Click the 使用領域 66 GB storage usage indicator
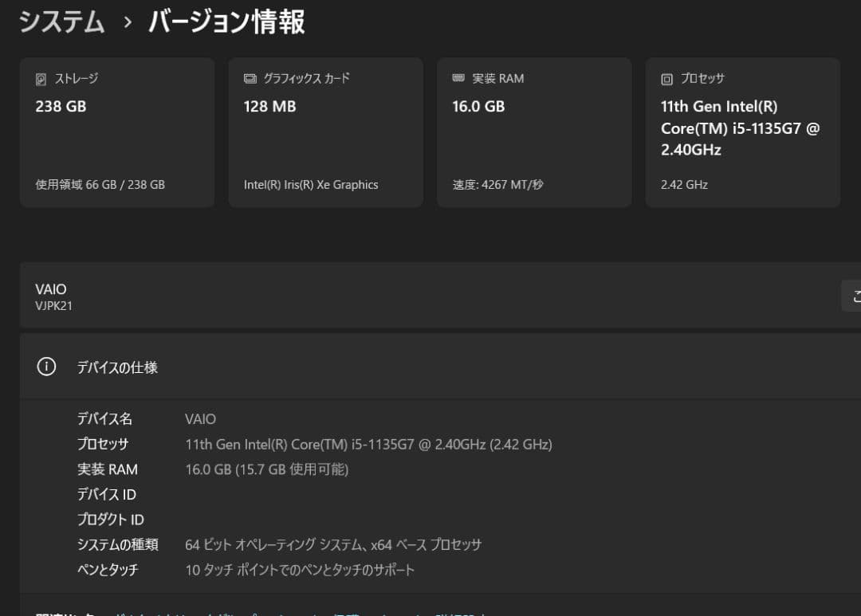Screen dimensions: 861x616 (100, 184)
